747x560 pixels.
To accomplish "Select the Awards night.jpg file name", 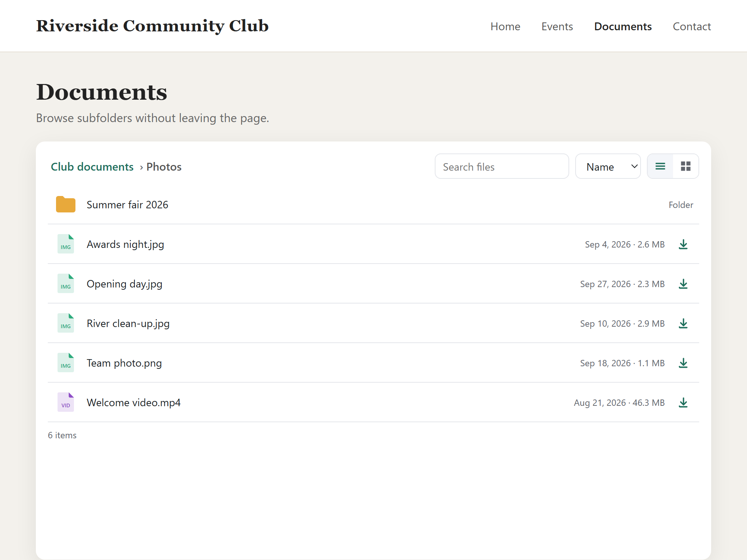I will point(125,245).
